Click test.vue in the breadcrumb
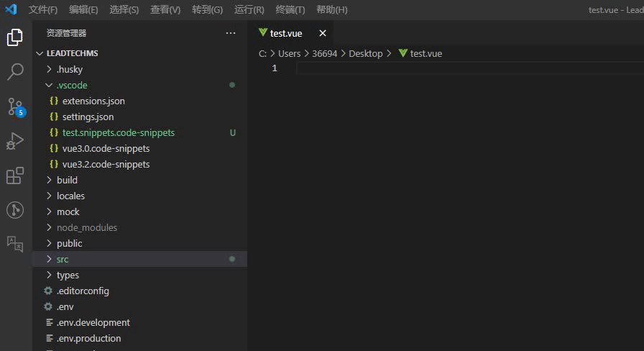The image size is (644, 351). coord(426,53)
